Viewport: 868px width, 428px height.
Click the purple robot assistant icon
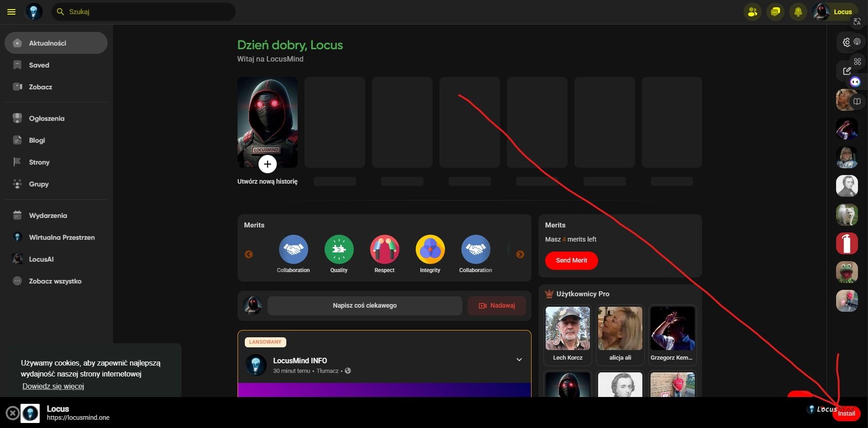click(x=855, y=82)
